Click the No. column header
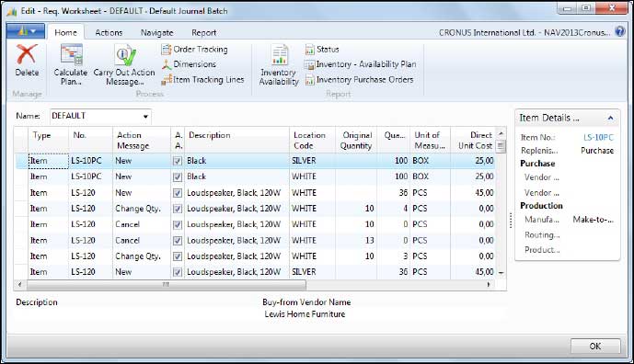This screenshot has width=634, height=364. click(90, 141)
